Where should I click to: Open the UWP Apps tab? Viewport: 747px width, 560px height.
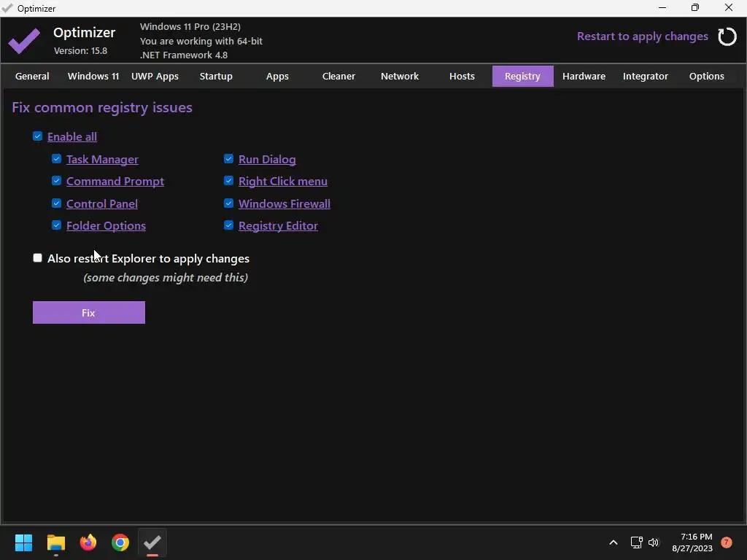pyautogui.click(x=155, y=76)
